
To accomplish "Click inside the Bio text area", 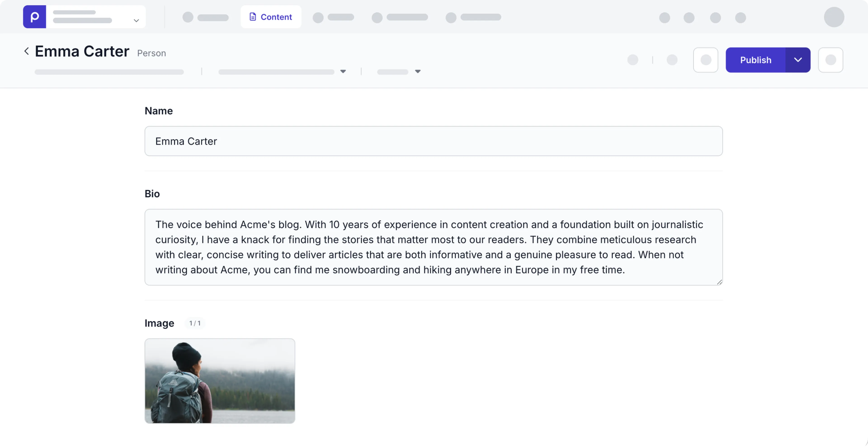I will (x=433, y=247).
